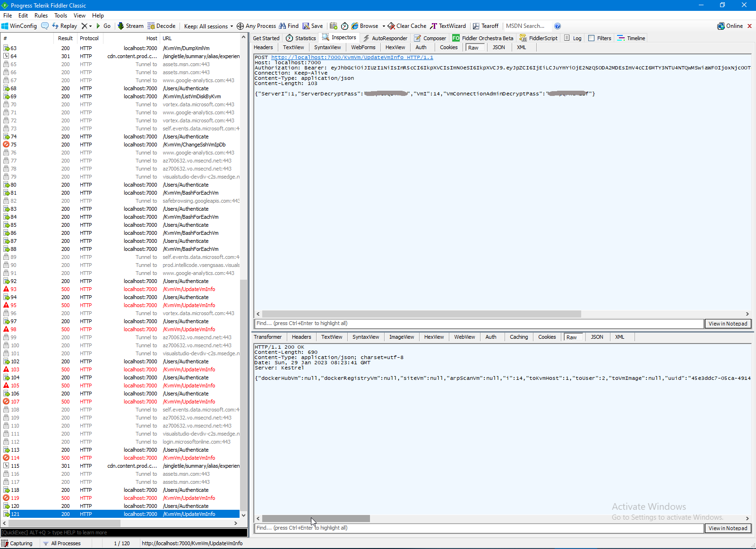
Task: Switch request inspector to WebForms tab
Action: coord(363,47)
